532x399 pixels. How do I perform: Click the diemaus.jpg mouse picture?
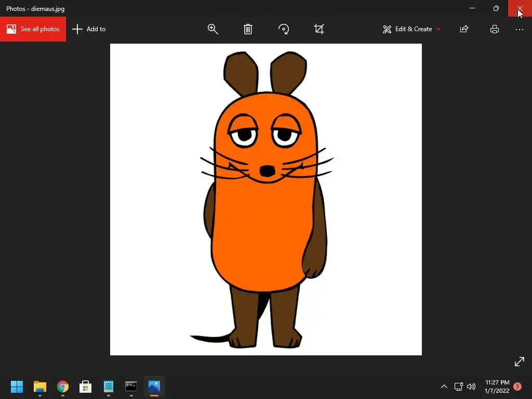point(266,199)
